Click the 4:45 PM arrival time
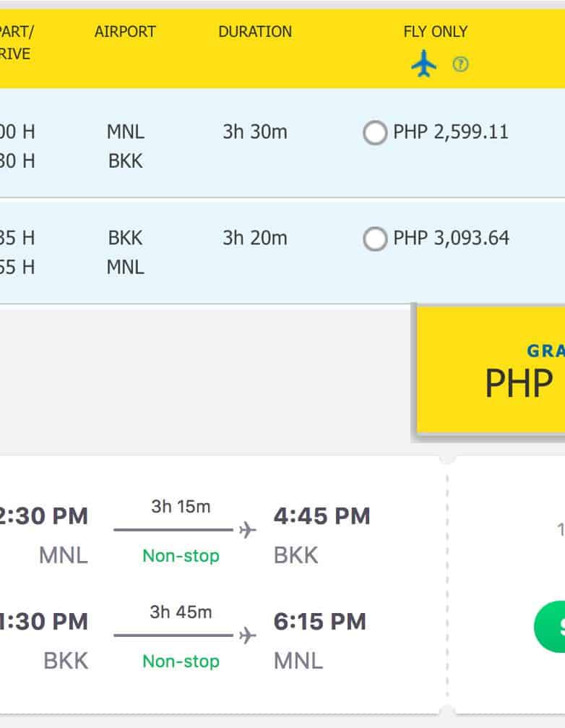565x728 pixels. click(x=322, y=516)
